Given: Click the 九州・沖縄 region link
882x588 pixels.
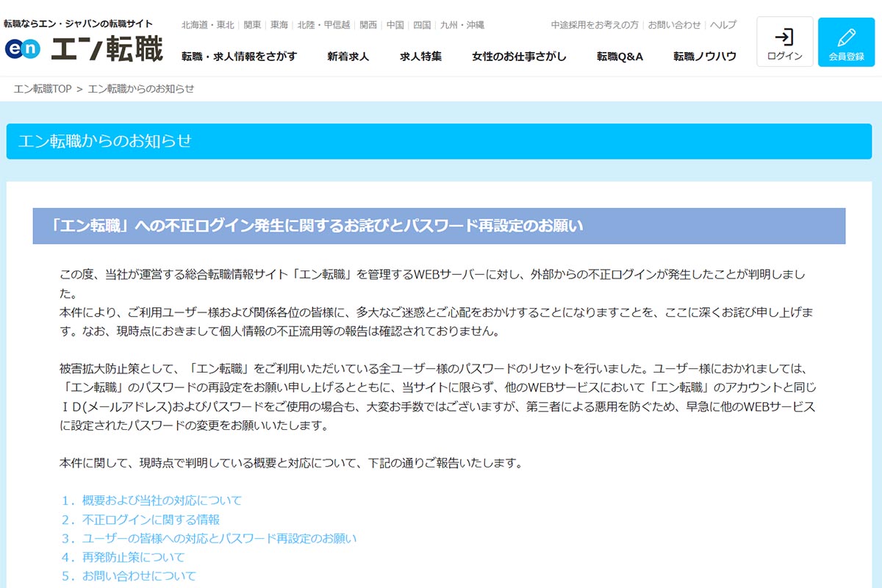Looking at the screenshot, I should click(x=463, y=24).
